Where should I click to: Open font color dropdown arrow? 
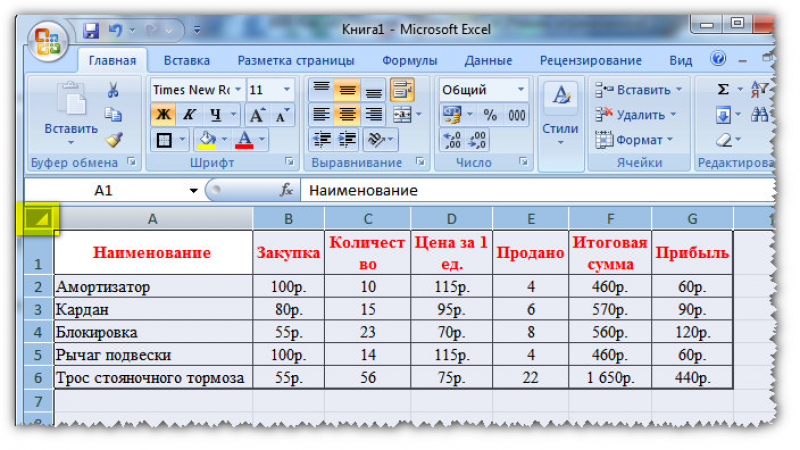pyautogui.click(x=262, y=139)
